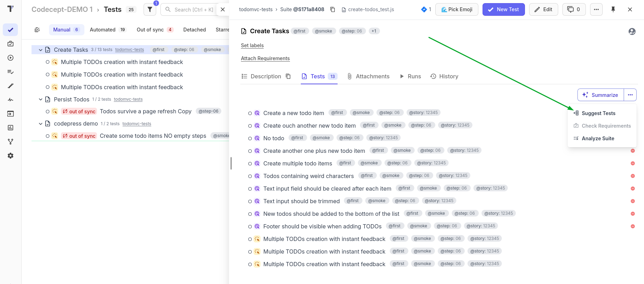This screenshot has width=644, height=284.
Task: Select 'Todos containing weird characters' circle
Action: 250,176
